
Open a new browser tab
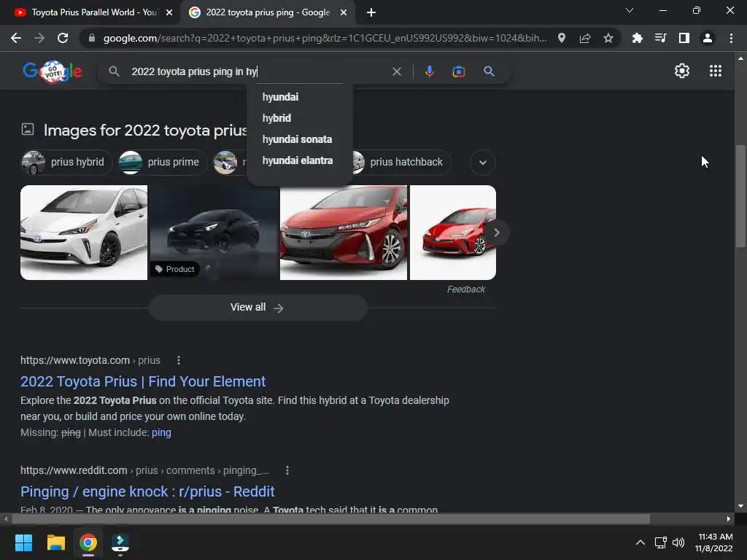[371, 13]
